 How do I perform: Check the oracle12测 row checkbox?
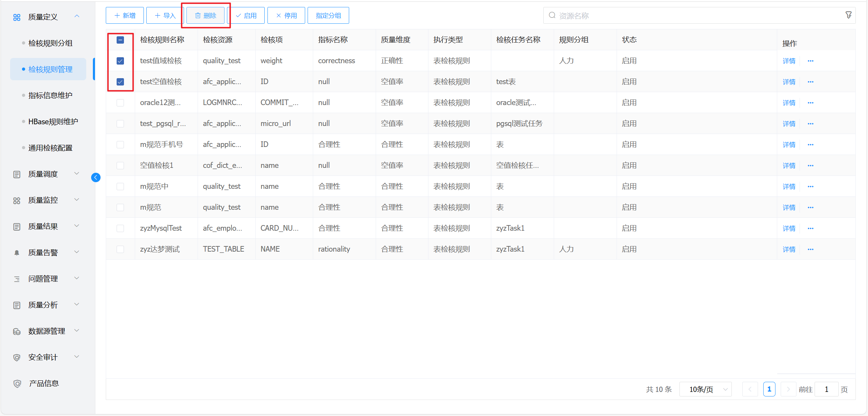pyautogui.click(x=120, y=103)
